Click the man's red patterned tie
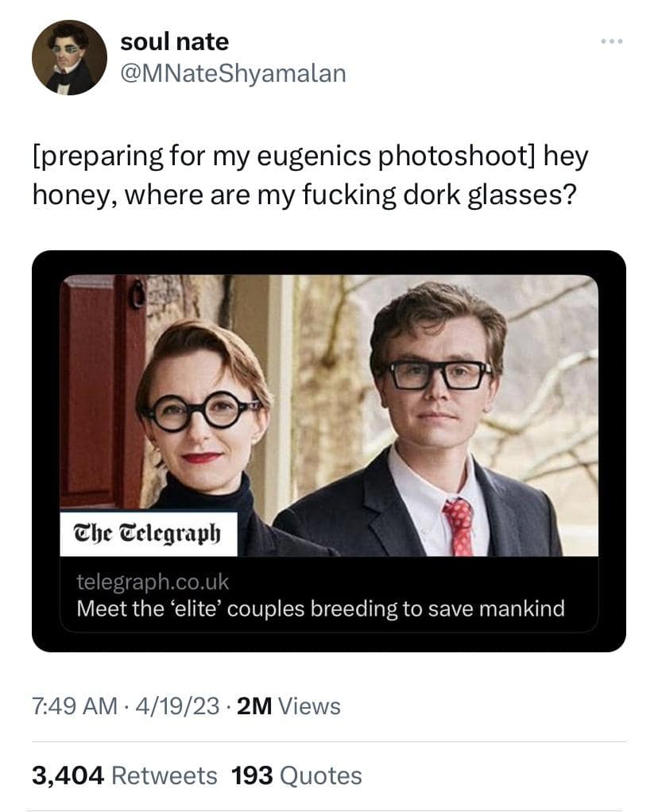The image size is (658, 812). [459, 524]
